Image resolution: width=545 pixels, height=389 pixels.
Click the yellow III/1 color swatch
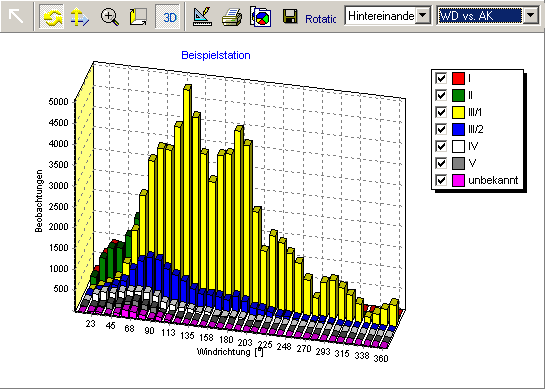pyautogui.click(x=458, y=112)
